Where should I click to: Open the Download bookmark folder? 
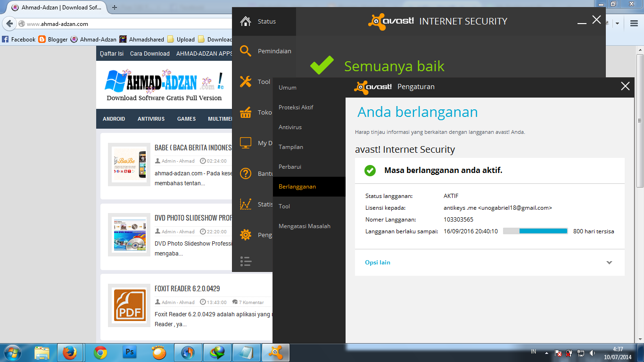pos(215,40)
